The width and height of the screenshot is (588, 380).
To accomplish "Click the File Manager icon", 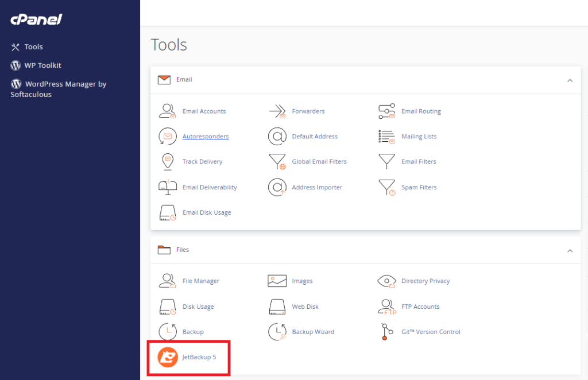I will click(x=167, y=281).
